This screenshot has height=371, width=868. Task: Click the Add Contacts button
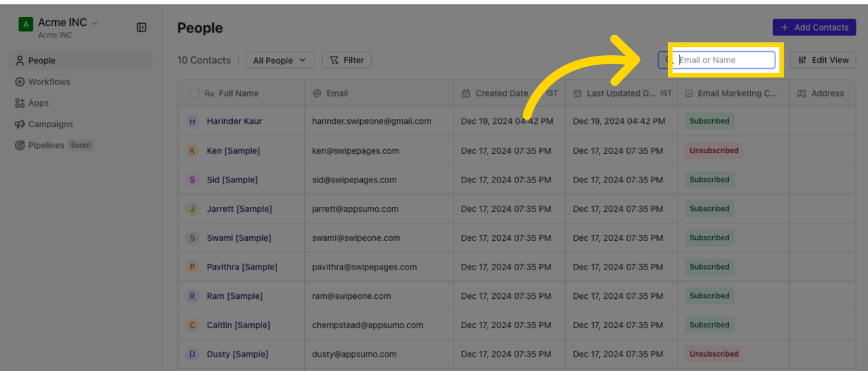point(814,27)
